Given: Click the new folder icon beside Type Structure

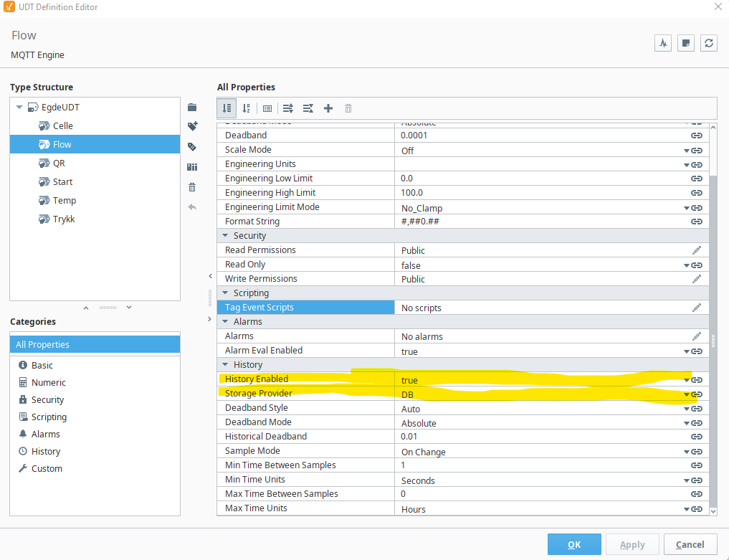Looking at the screenshot, I should click(192, 108).
